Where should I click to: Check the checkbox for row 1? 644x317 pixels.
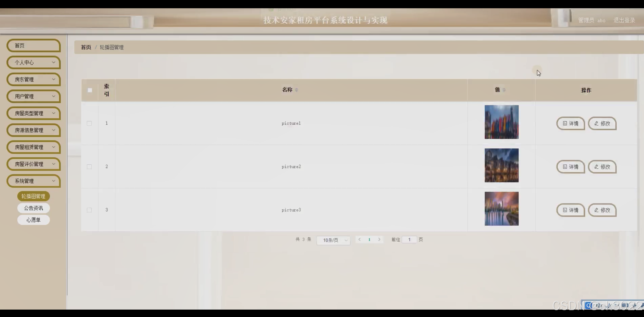point(89,123)
